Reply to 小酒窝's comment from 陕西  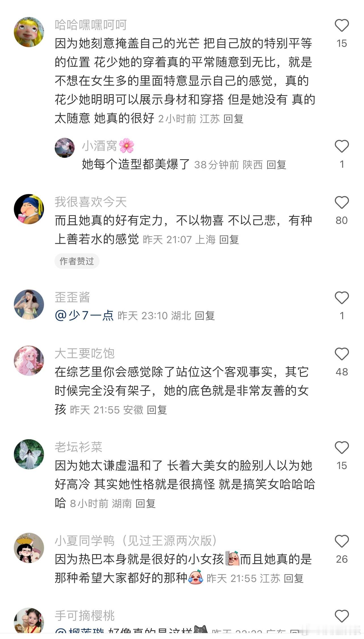click(276, 165)
